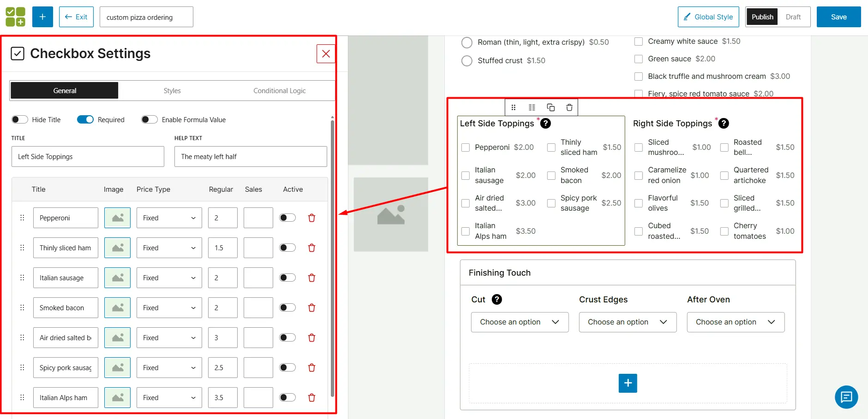Switch to the Styles tab
The height and width of the screenshot is (419, 868).
(x=172, y=90)
